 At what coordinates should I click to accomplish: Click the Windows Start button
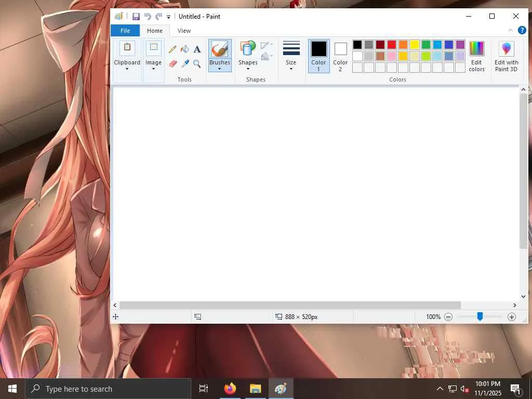(12, 389)
